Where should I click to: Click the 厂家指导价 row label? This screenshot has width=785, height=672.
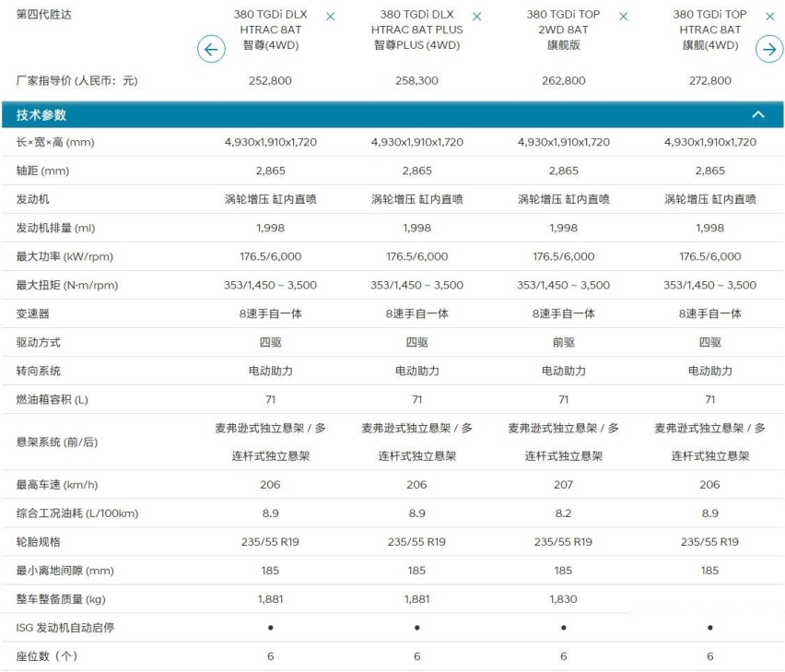[76, 80]
